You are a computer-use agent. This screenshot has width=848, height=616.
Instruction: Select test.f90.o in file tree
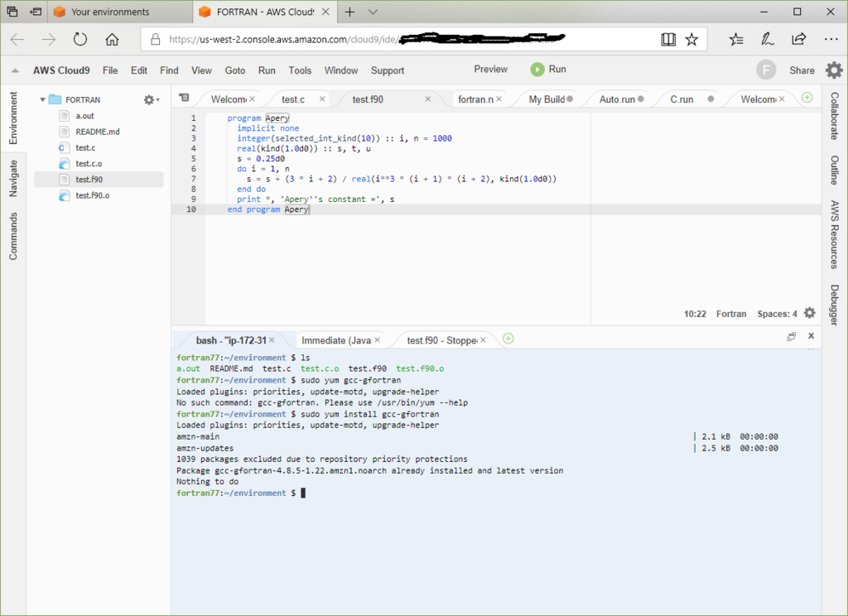tap(93, 195)
